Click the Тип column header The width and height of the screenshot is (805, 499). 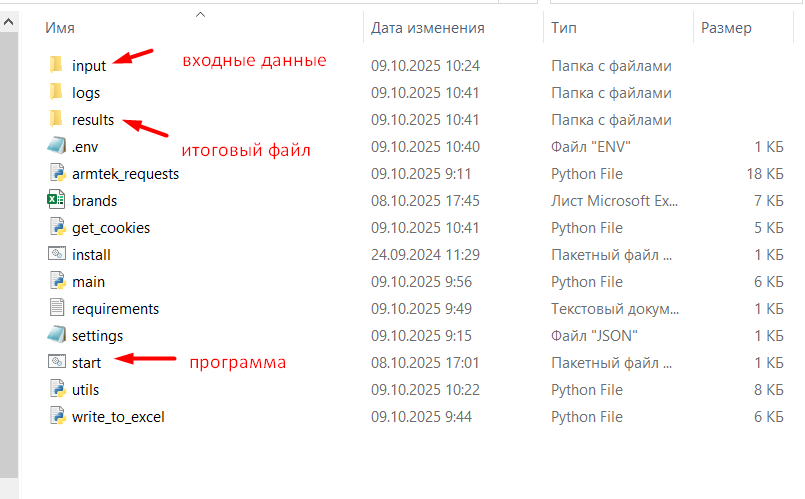click(x=563, y=28)
